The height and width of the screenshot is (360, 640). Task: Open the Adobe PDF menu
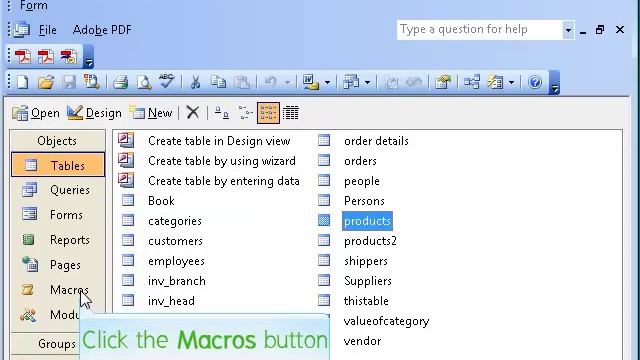click(102, 30)
